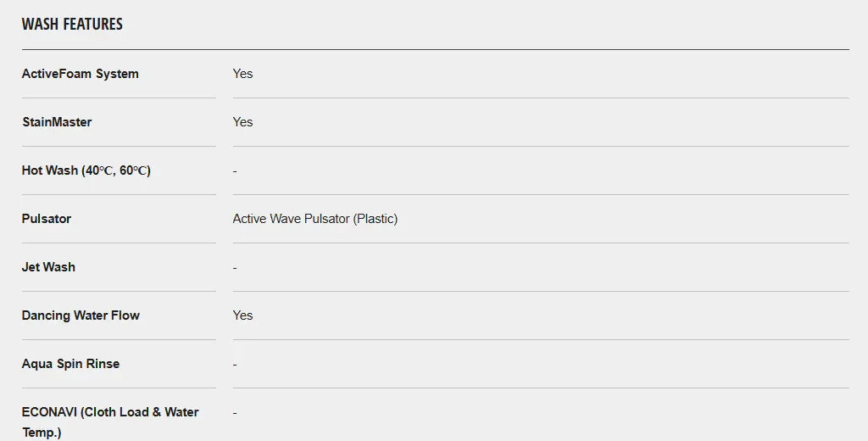Click Active Wave Pulsator (Plastic) text
Viewport: 868px width, 441px height.
[314, 219]
